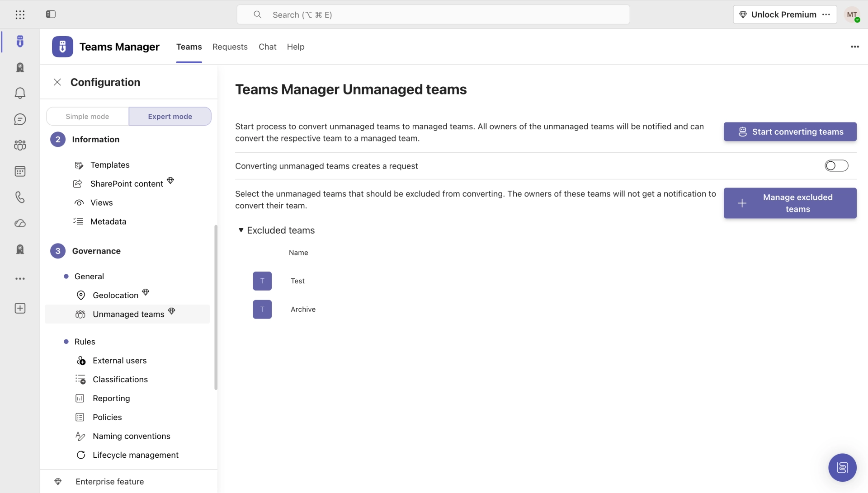The image size is (868, 493).
Task: Open Policies settings
Action: coord(107,418)
